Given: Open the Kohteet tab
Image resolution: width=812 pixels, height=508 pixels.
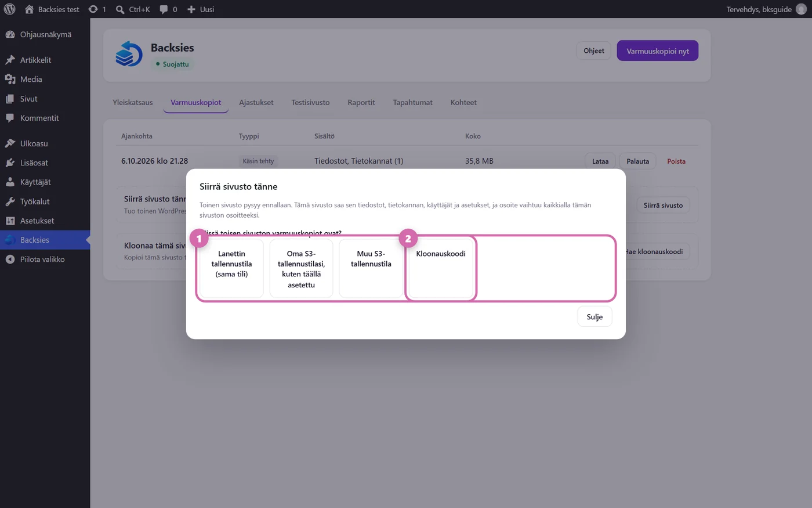Looking at the screenshot, I should click(463, 102).
